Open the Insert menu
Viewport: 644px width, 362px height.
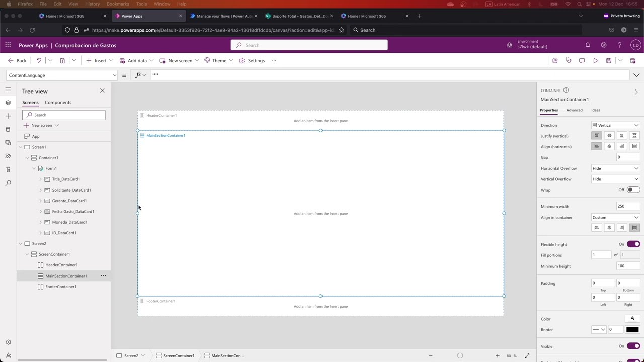click(100, 61)
